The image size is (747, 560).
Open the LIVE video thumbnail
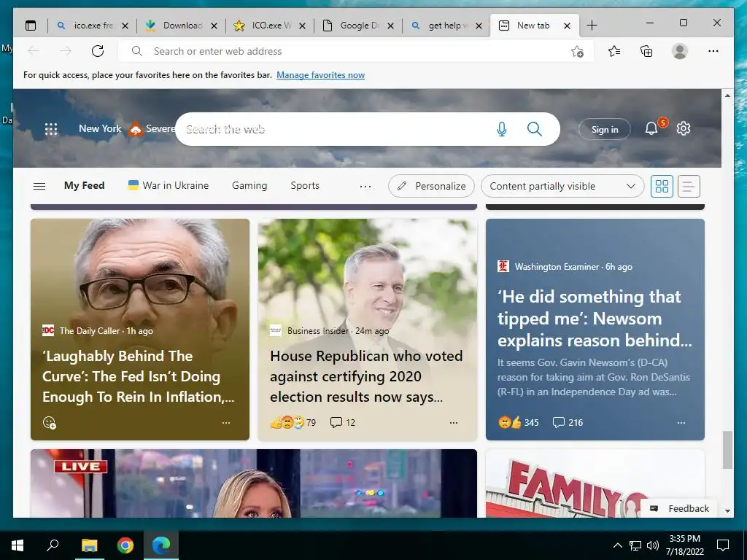[253, 483]
